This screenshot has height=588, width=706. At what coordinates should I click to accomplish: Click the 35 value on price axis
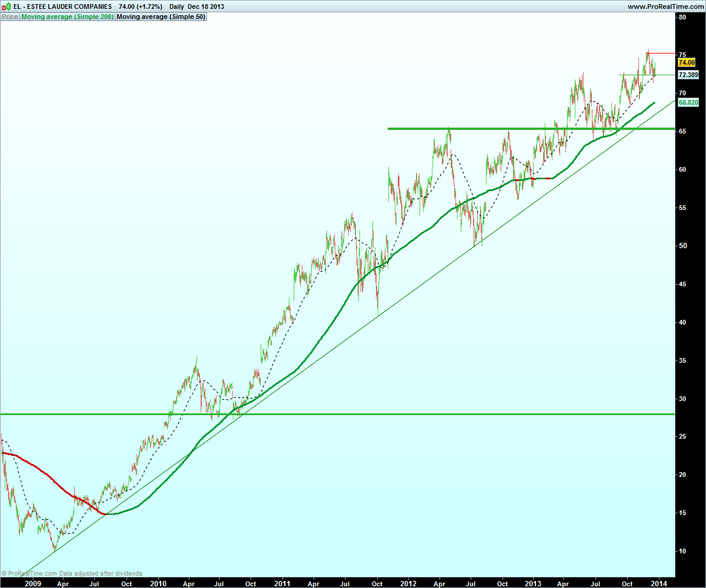[682, 360]
